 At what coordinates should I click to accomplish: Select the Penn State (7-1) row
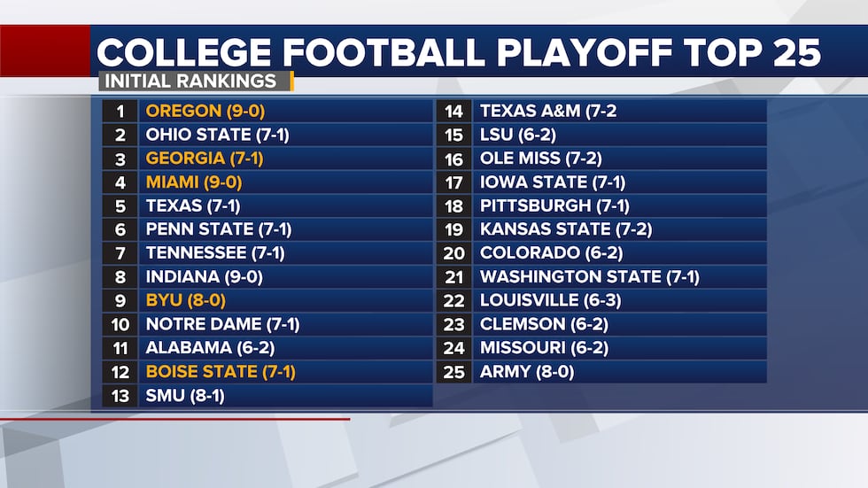tap(267, 229)
